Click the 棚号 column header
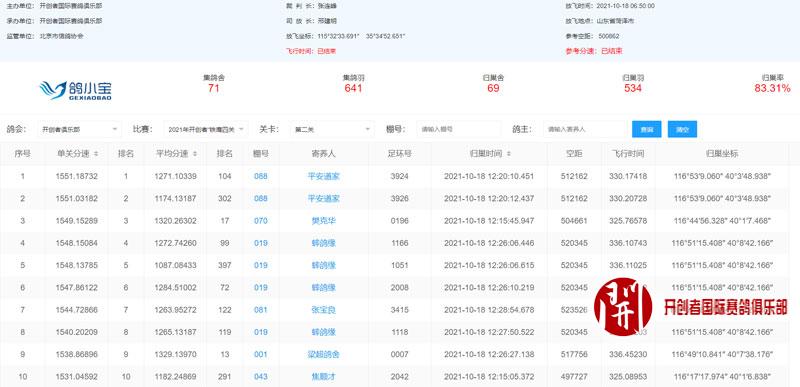Image resolution: width=800 pixels, height=387 pixels. click(x=261, y=153)
